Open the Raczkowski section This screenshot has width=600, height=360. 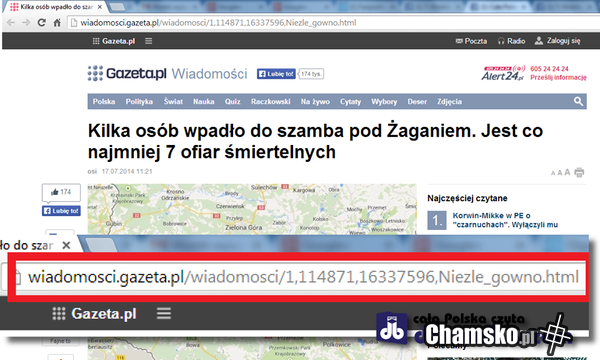(x=271, y=102)
